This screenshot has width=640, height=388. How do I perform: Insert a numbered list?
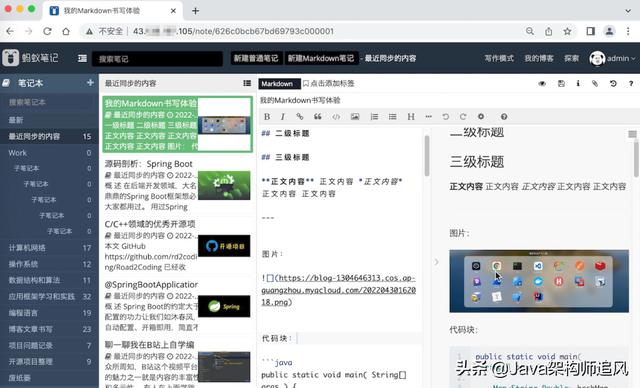pos(374,117)
